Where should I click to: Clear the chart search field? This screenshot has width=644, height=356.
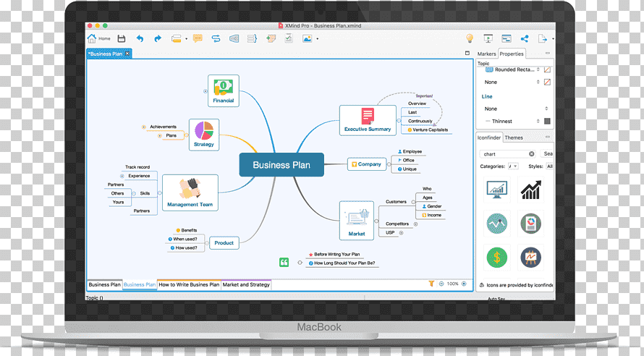(x=531, y=153)
